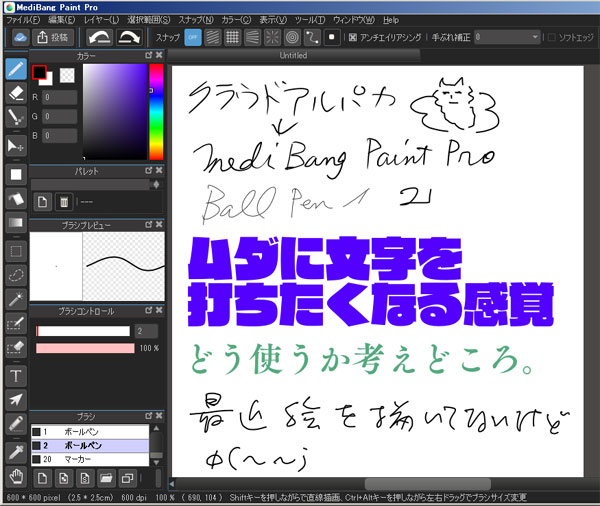Select brush 20 マーカー
The image size is (600, 506).
[90, 459]
